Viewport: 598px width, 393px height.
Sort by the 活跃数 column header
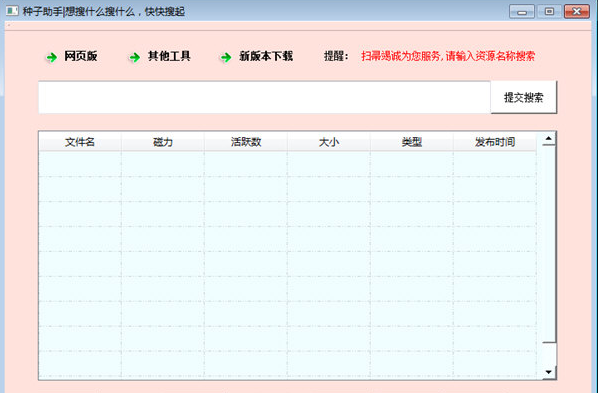pos(246,142)
